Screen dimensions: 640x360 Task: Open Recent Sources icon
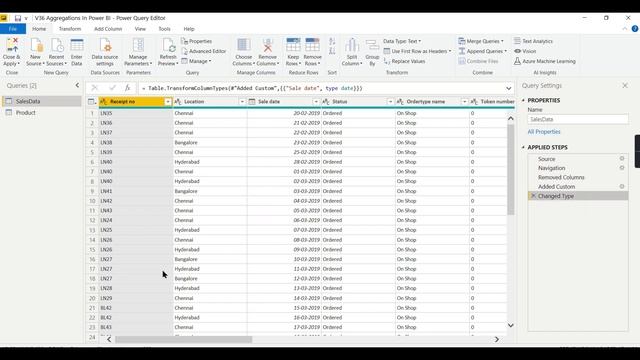click(x=56, y=52)
